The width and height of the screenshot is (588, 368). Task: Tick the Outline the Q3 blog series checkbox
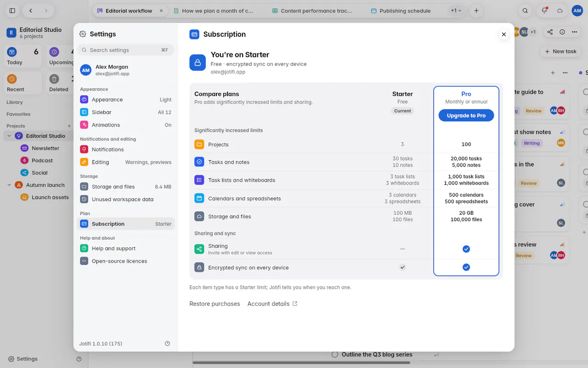(x=335, y=355)
